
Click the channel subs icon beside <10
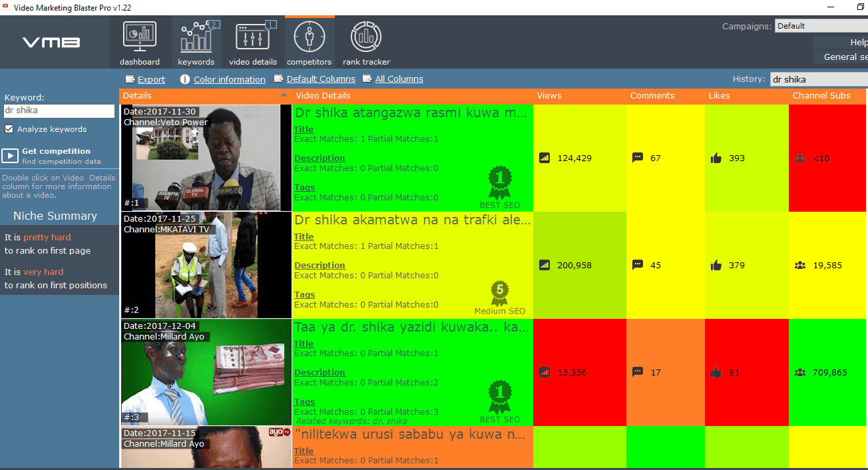pyautogui.click(x=800, y=158)
